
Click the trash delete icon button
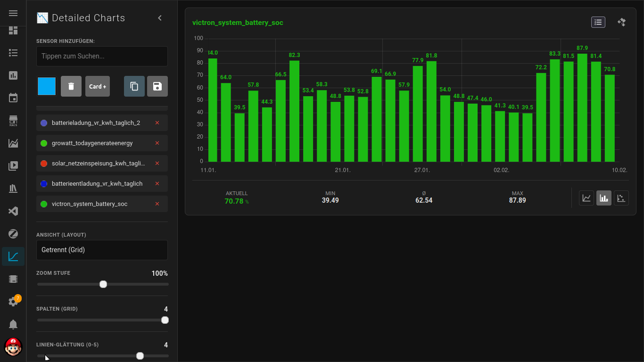[71, 86]
